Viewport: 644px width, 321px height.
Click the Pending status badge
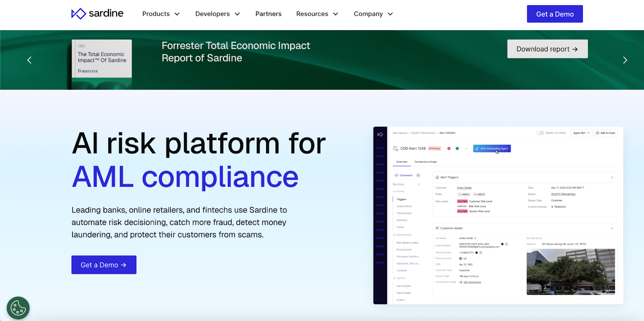click(435, 148)
